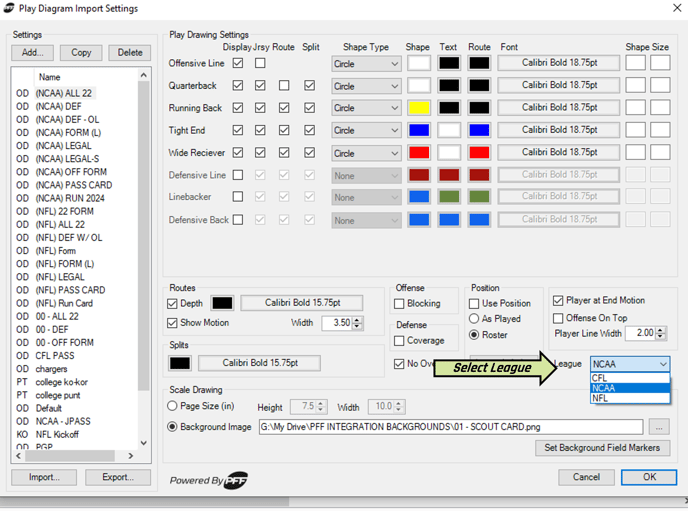Viewport: 688px width, 511px height.
Task: Open Tight End Shape Type dropdown
Action: [366, 130]
